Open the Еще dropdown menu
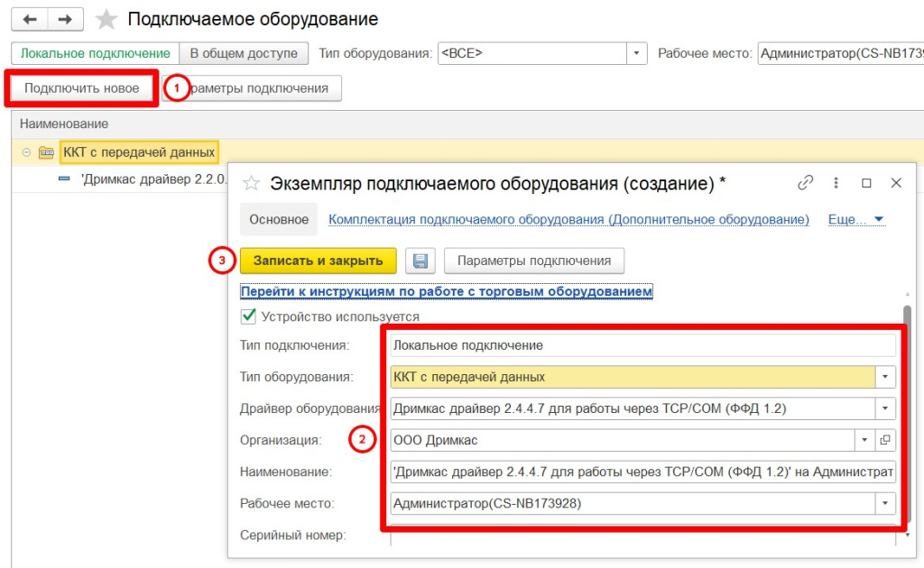The image size is (924, 568). click(x=856, y=219)
